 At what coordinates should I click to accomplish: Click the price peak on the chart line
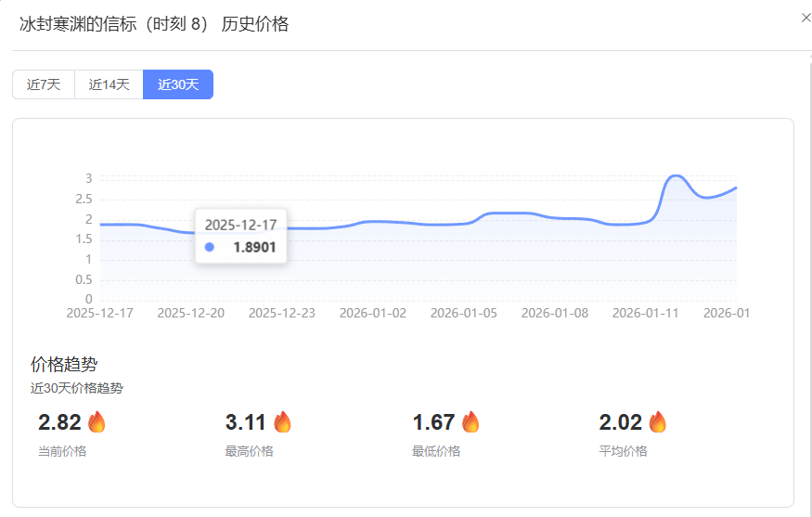tap(676, 176)
